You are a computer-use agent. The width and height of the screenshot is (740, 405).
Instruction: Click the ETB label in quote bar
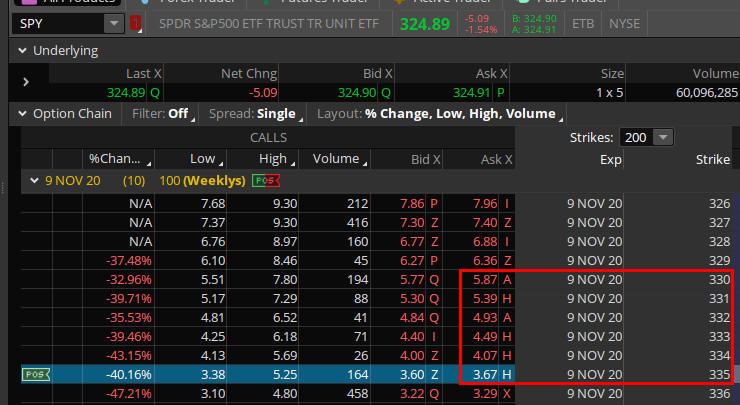coord(583,24)
